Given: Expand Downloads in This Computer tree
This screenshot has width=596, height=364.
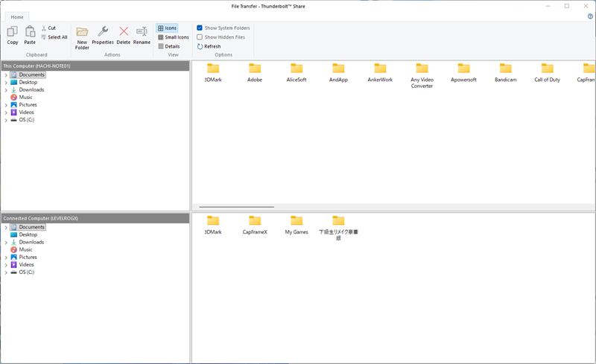Looking at the screenshot, I should tap(6, 90).
